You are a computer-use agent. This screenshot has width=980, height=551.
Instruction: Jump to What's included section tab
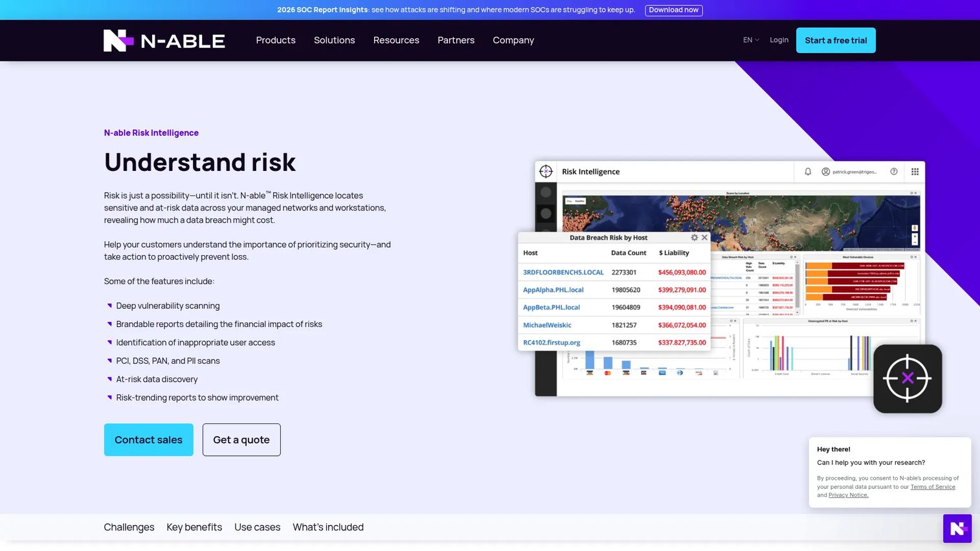tap(328, 527)
